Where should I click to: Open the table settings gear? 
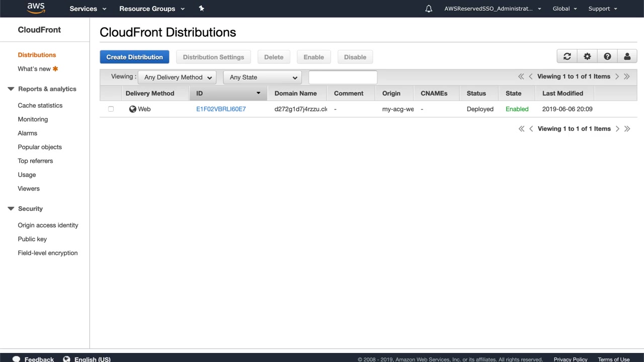click(587, 57)
